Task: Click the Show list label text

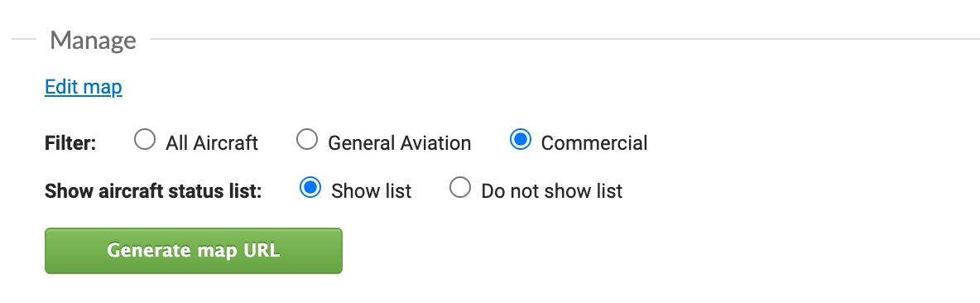Action: coord(372,190)
